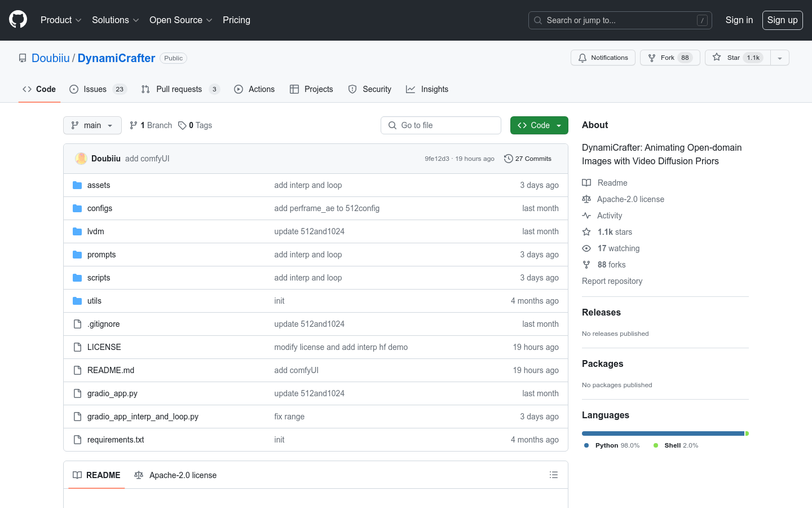Click the gradio_app.py file icon

[x=77, y=393]
